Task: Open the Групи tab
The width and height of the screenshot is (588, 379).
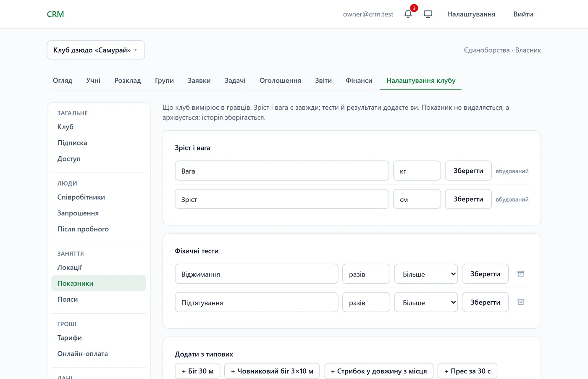Action: click(164, 80)
